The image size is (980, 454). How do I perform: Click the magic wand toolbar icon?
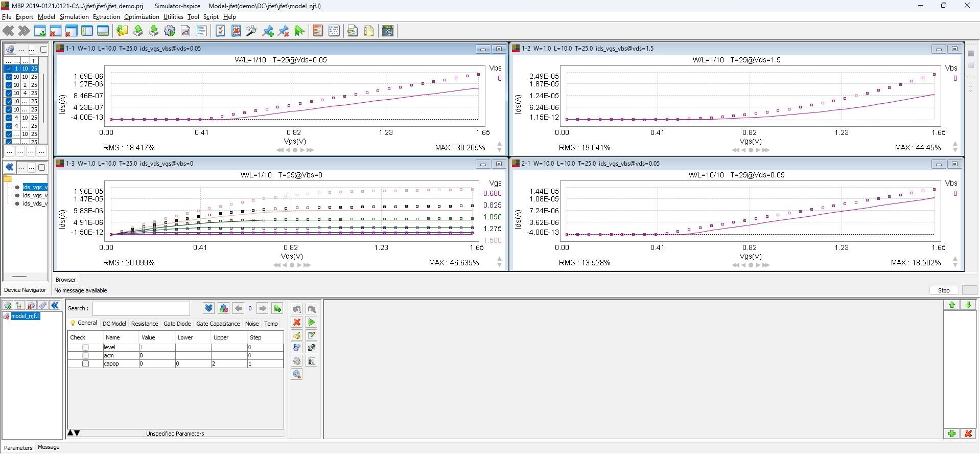(251, 31)
